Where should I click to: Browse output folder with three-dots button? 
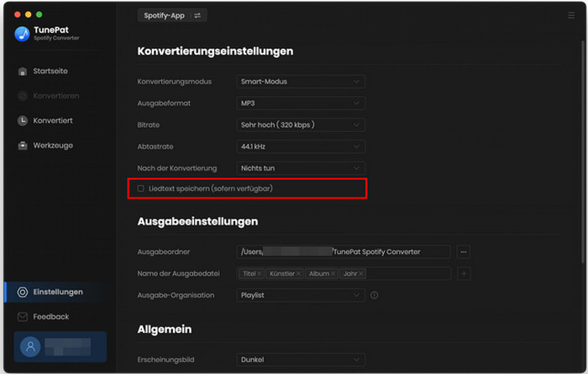click(x=464, y=251)
